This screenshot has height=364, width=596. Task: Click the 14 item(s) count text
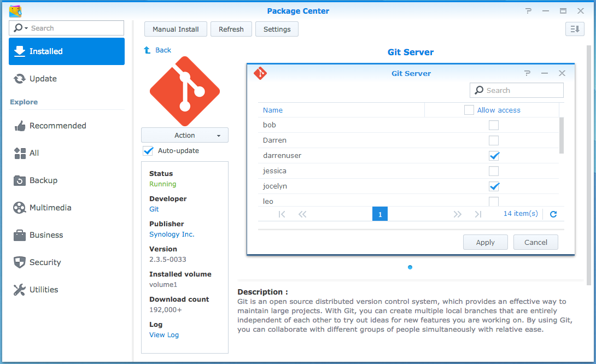pos(521,214)
